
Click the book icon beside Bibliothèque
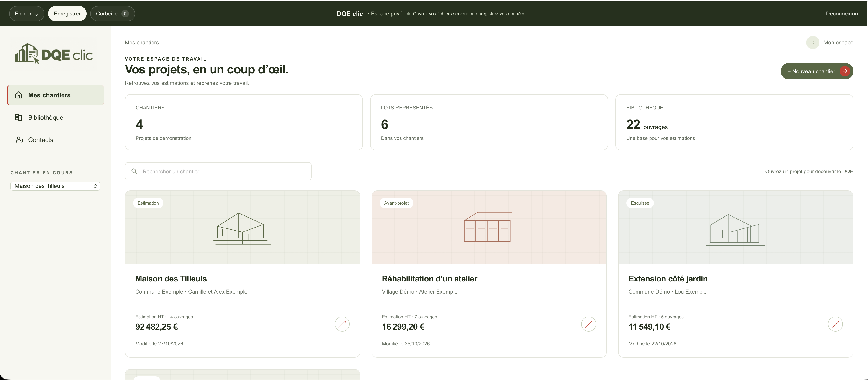[19, 117]
